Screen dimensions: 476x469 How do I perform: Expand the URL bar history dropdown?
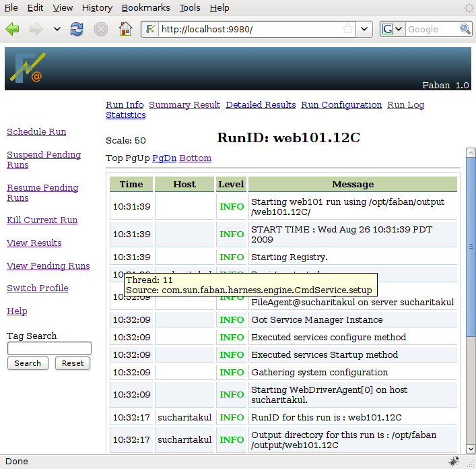[364, 29]
